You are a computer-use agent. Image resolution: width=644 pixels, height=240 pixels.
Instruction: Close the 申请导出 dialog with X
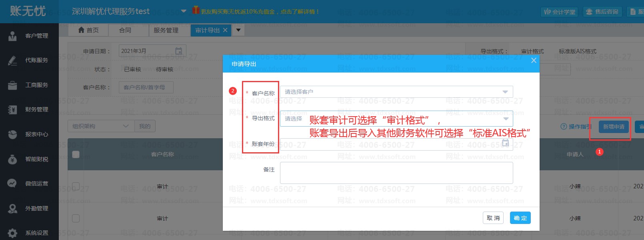pyautogui.click(x=534, y=61)
